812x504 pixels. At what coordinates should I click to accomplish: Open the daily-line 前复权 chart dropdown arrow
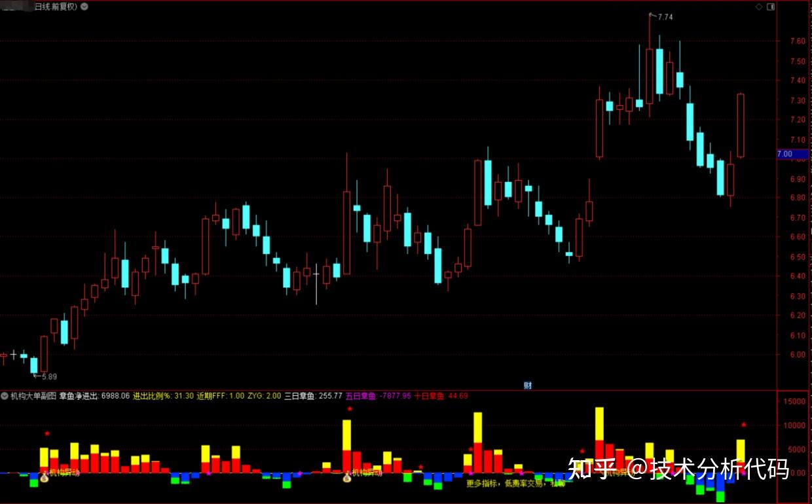[84, 7]
